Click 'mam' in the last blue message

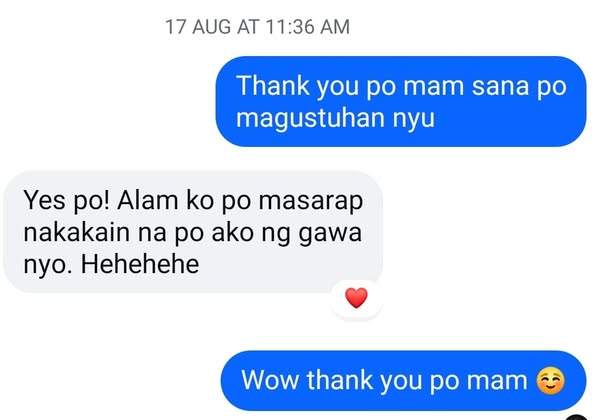click(497, 382)
